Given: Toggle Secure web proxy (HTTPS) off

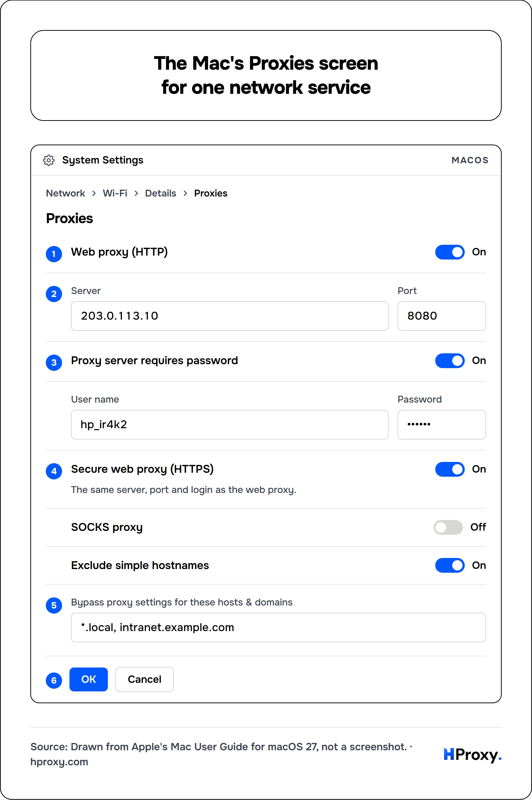Looking at the screenshot, I should [x=449, y=469].
